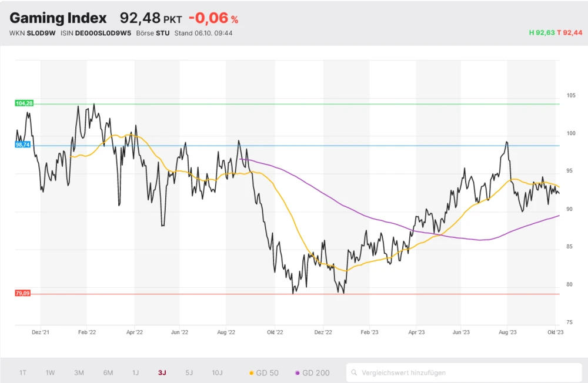
Task: Toggle the GD 200 moving average
Action: (312, 372)
